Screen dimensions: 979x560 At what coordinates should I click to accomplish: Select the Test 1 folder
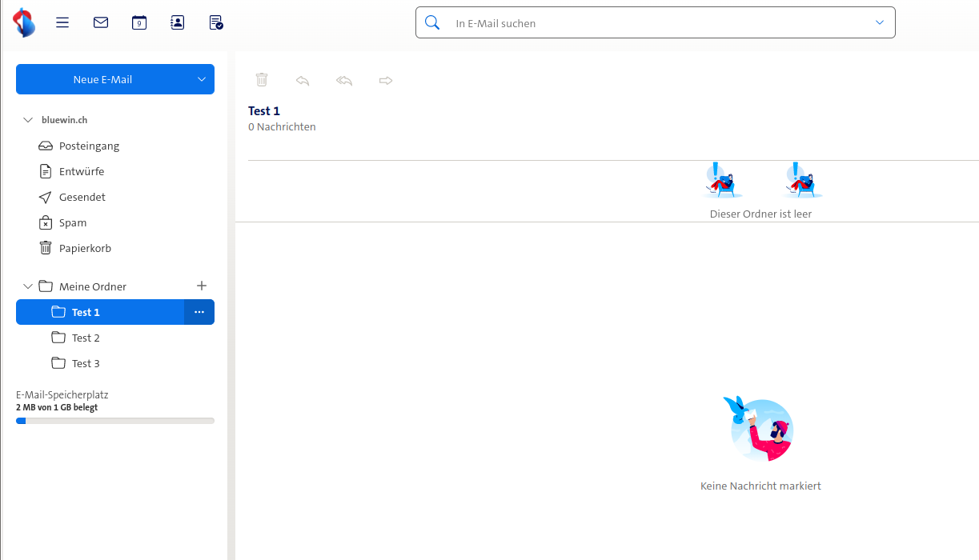click(100, 312)
